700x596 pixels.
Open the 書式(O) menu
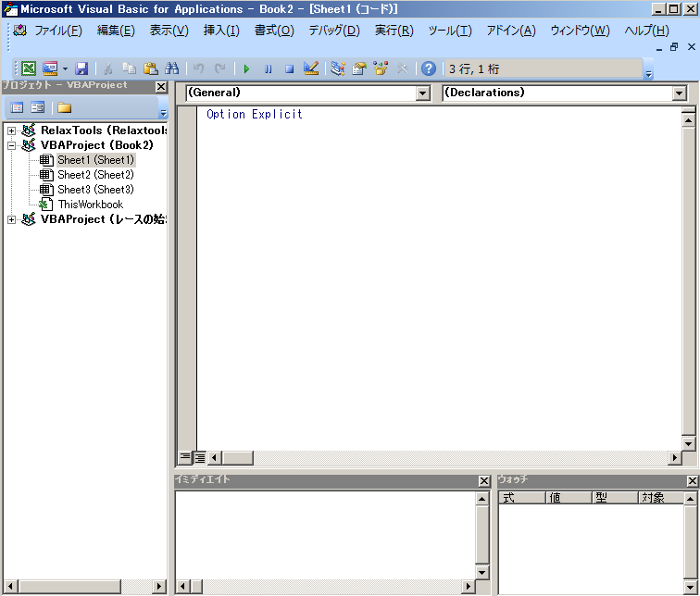pos(274,31)
